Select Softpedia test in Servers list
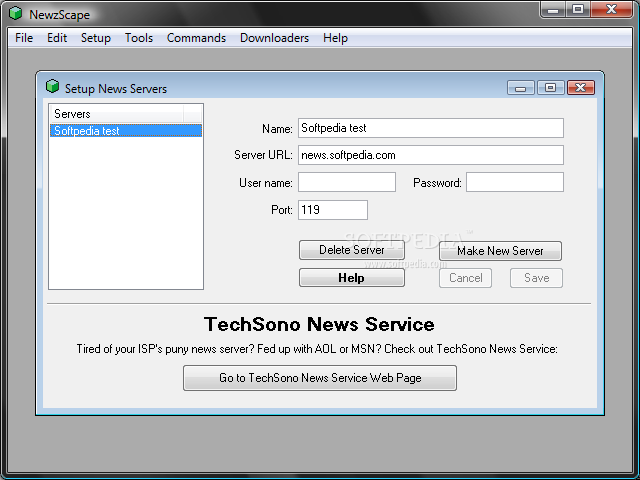The width and height of the screenshot is (640, 480). pyautogui.click(x=126, y=131)
